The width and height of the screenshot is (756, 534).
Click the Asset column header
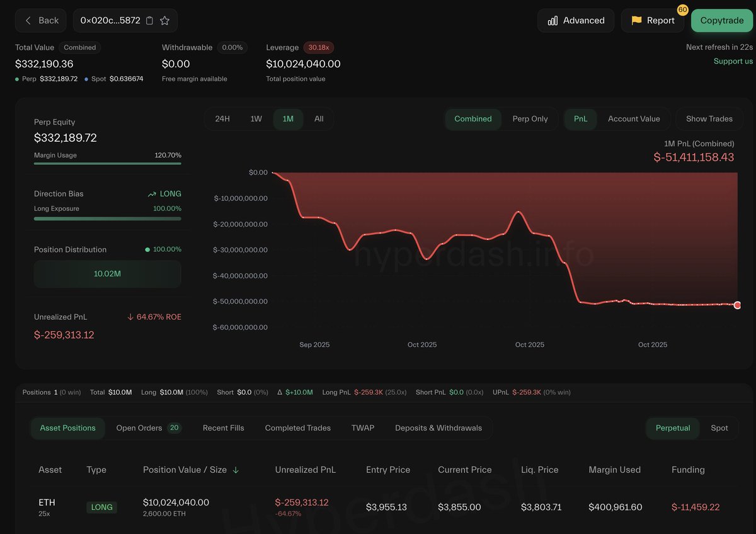(x=50, y=470)
